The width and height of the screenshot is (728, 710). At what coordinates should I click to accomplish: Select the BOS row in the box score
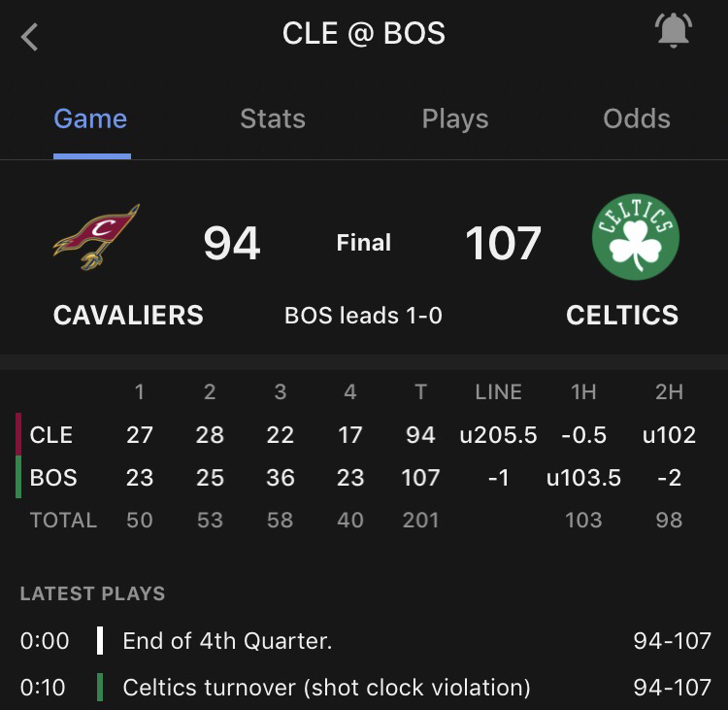364,477
